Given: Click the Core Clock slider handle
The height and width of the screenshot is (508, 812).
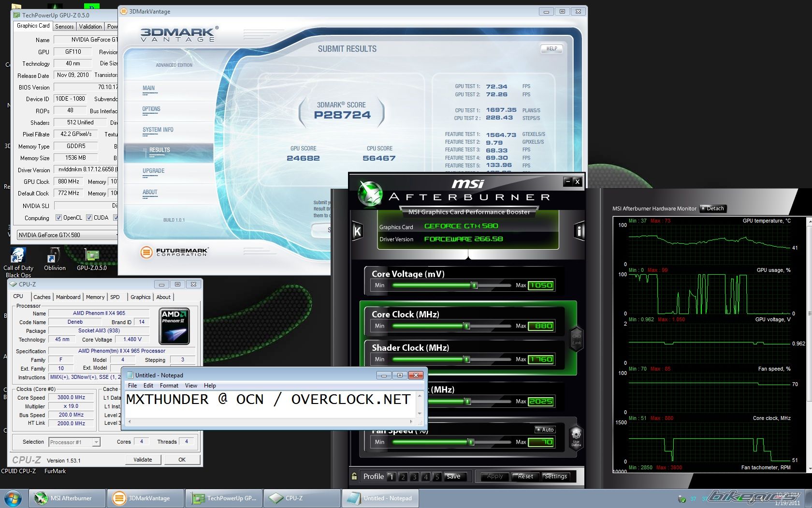Looking at the screenshot, I should pos(466,326).
